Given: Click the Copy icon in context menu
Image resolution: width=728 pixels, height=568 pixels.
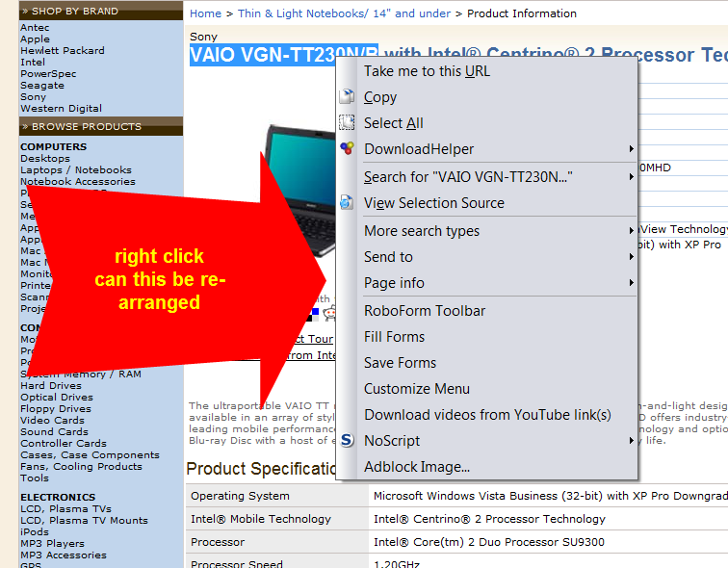Looking at the screenshot, I should [347, 96].
